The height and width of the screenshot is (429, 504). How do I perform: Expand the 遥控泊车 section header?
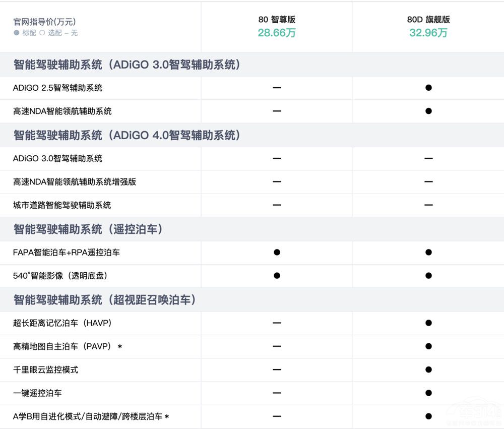coord(88,229)
